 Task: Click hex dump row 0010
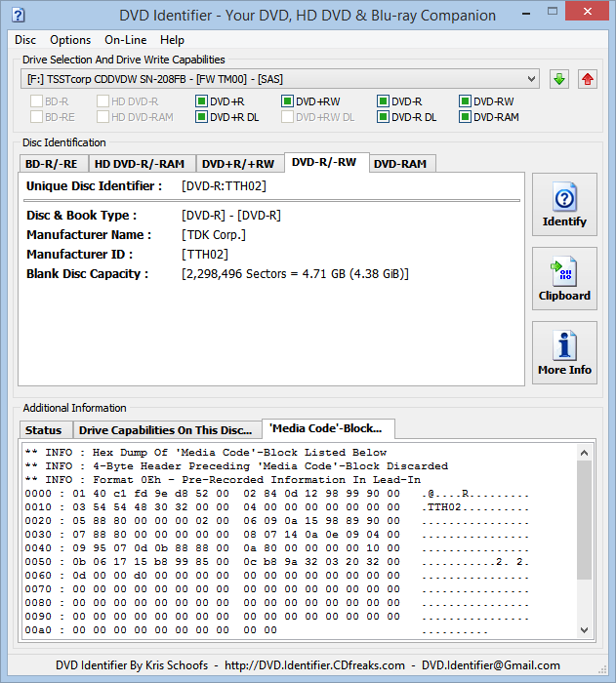[277, 507]
